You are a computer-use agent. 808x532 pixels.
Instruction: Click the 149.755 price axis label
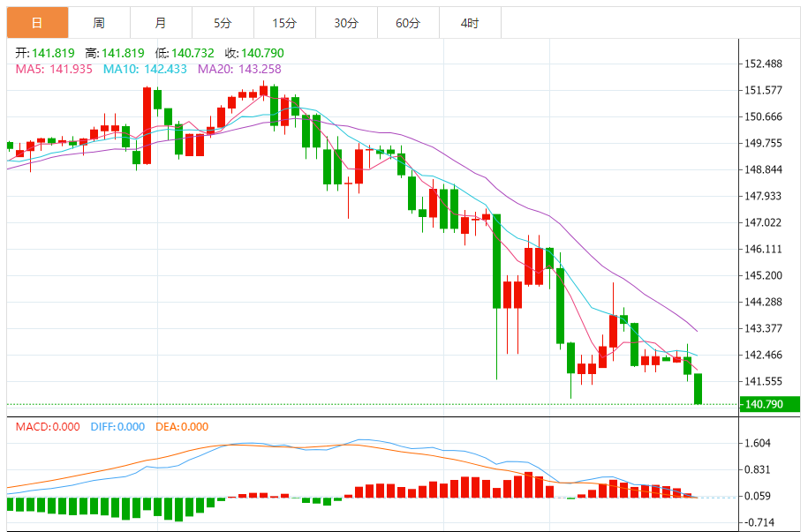tap(763, 143)
